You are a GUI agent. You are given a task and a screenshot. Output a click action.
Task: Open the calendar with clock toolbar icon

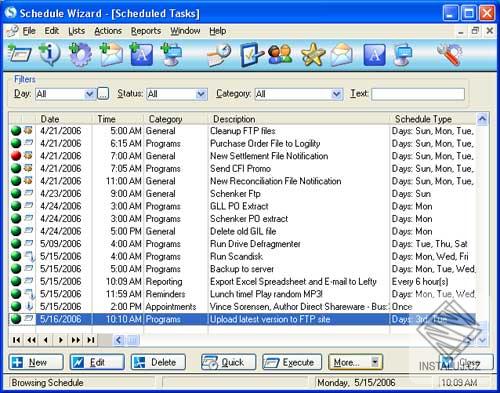pos(219,55)
